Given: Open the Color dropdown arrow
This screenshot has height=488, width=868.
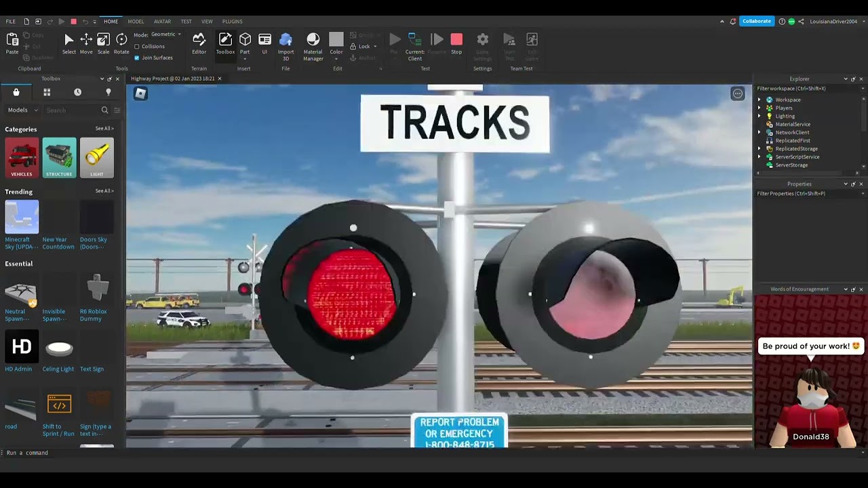Looking at the screenshot, I should [x=336, y=59].
